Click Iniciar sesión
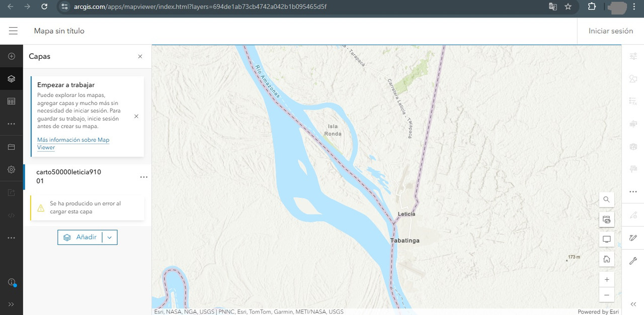This screenshot has width=644, height=315. coord(611,31)
